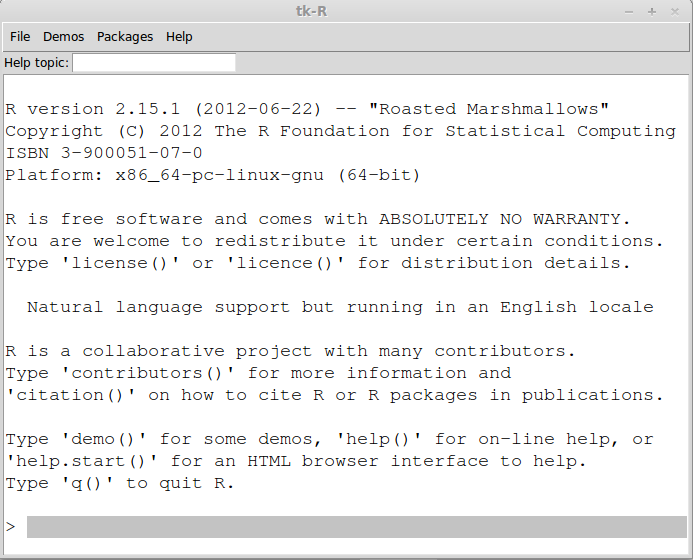Close the tk-R window

[x=675, y=12]
